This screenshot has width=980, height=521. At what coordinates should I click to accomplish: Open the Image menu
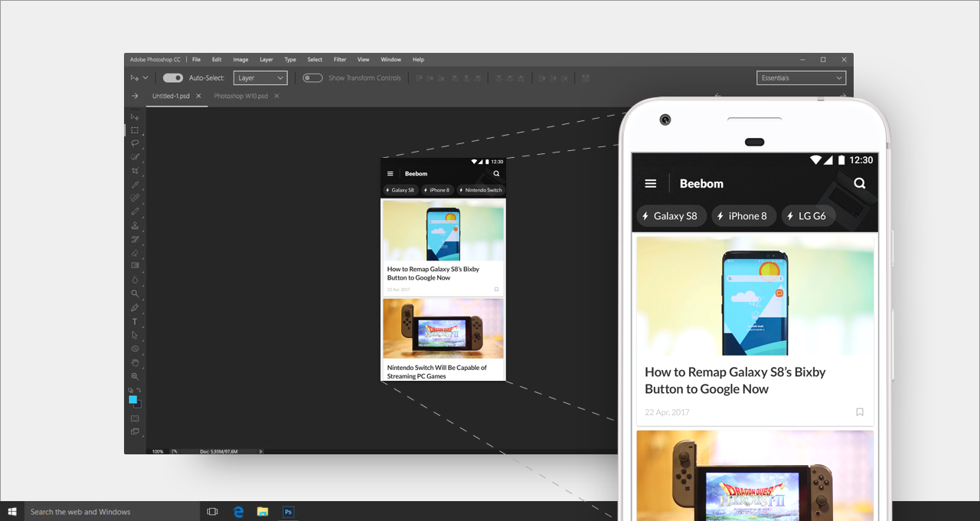tap(240, 59)
